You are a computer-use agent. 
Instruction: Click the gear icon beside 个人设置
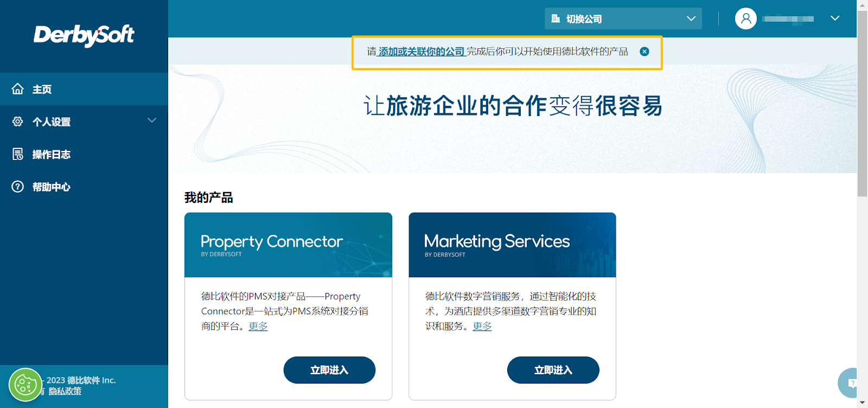[x=18, y=122]
